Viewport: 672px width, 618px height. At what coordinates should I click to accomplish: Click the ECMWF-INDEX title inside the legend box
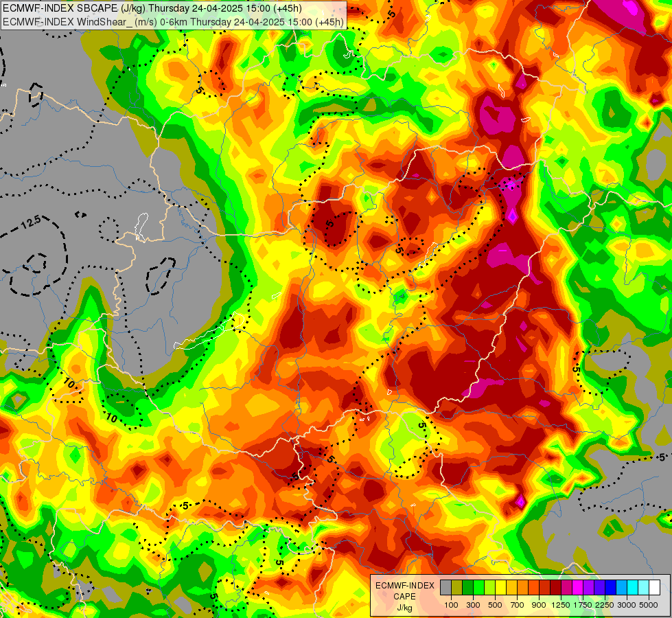404,586
